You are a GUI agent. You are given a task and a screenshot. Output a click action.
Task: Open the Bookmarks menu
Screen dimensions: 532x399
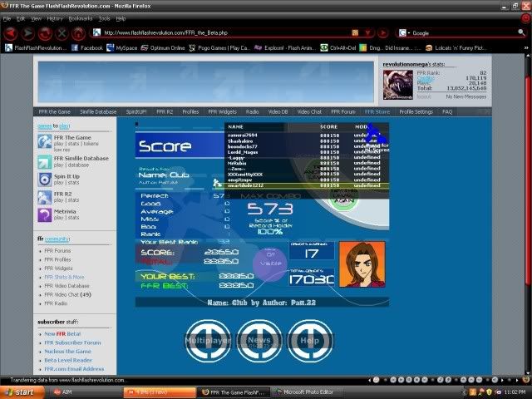[x=81, y=17]
